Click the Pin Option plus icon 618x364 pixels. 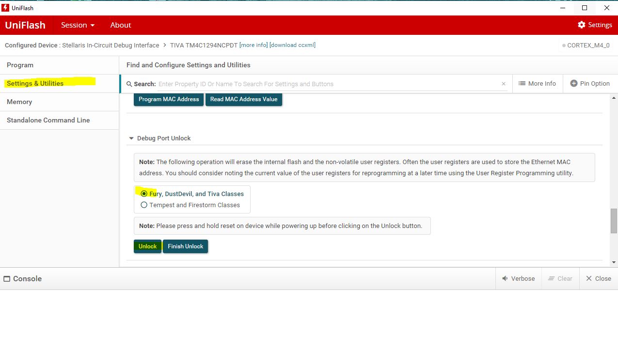click(x=574, y=83)
